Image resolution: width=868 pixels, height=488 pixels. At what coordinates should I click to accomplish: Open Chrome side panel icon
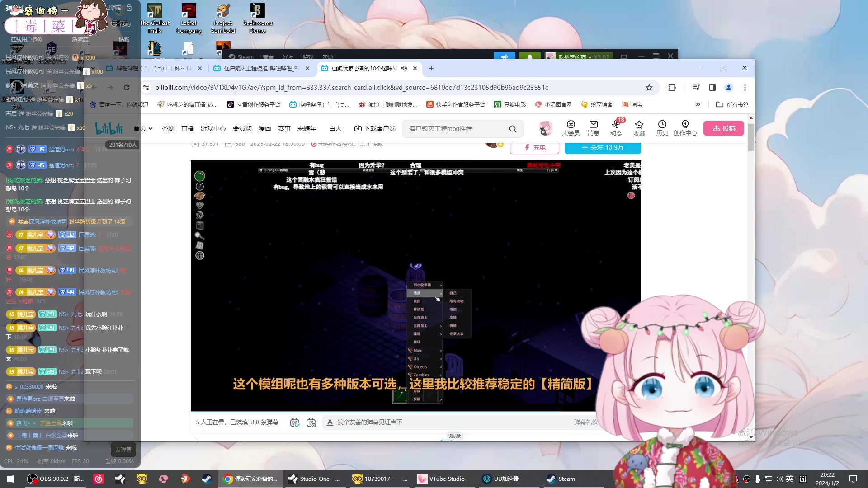[x=712, y=88]
